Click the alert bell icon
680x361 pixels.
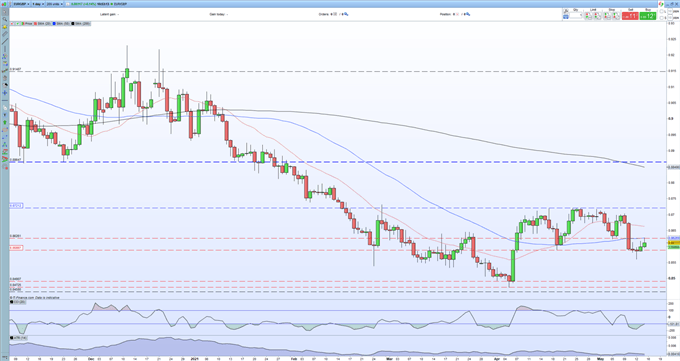click(5, 27)
